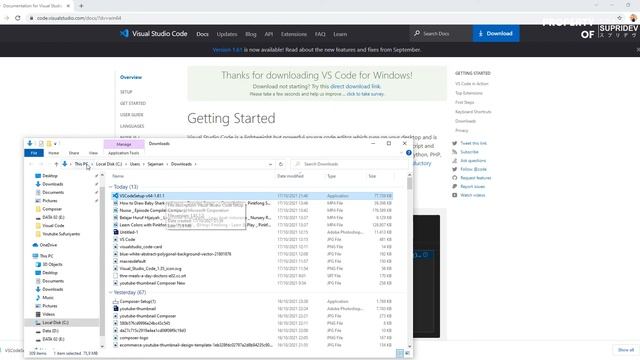This screenshot has width=640, height=360.
Task: Open the Quick Access Toolbar customize dropdown
Action: [x=55, y=144]
